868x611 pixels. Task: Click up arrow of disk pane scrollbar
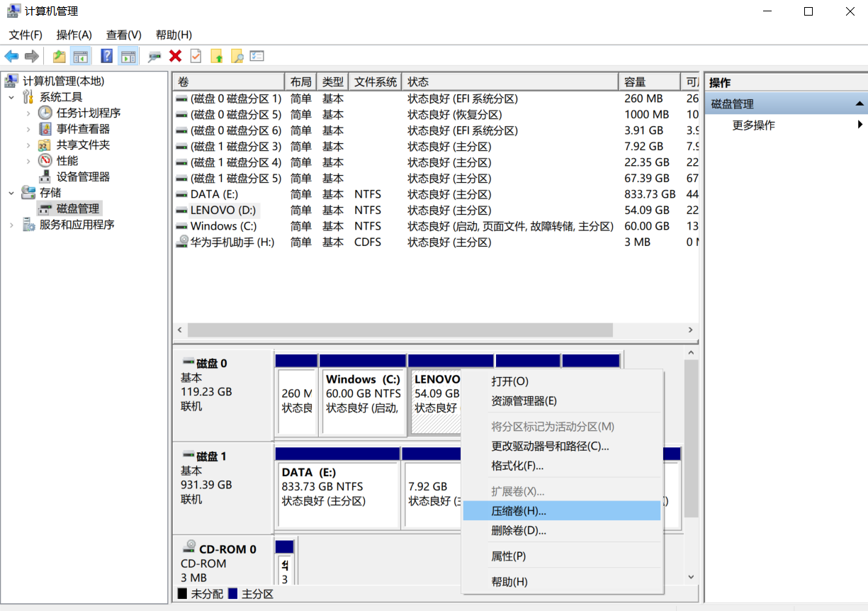pos(691,353)
